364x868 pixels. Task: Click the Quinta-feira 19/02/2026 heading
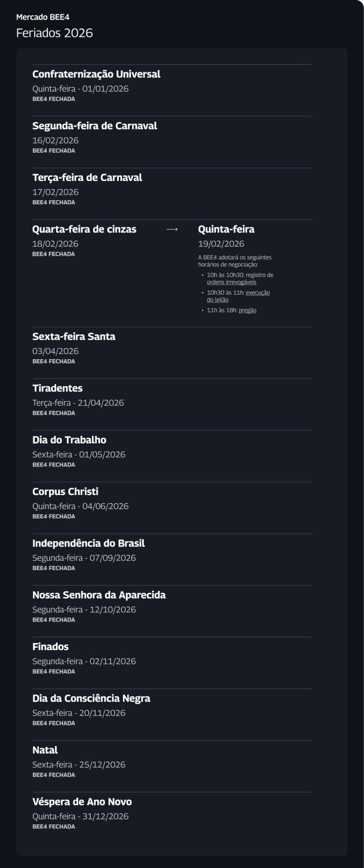[x=226, y=229]
